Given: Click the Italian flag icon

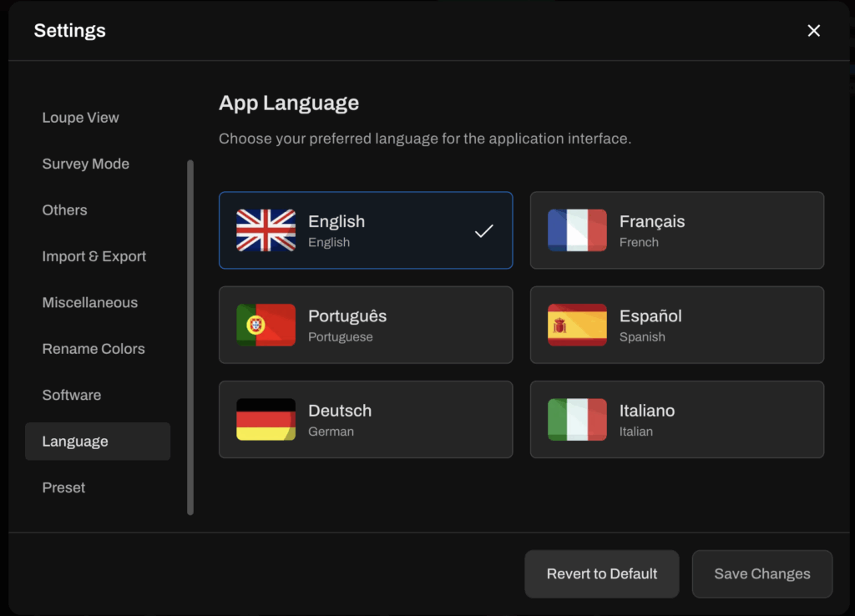Looking at the screenshot, I should pyautogui.click(x=575, y=419).
